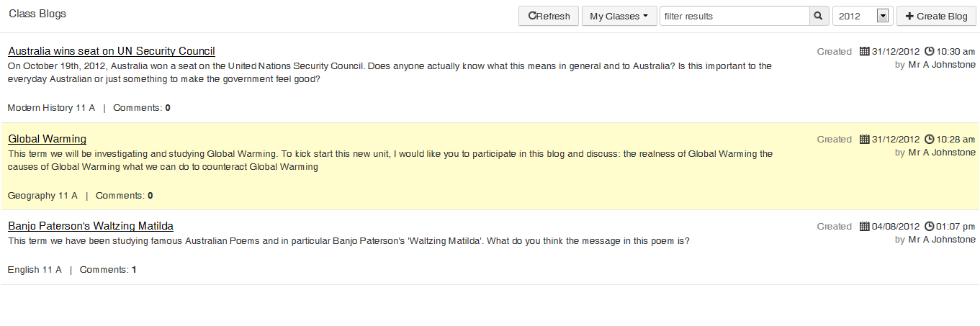Open the Global Warming blog post

[x=48, y=139]
